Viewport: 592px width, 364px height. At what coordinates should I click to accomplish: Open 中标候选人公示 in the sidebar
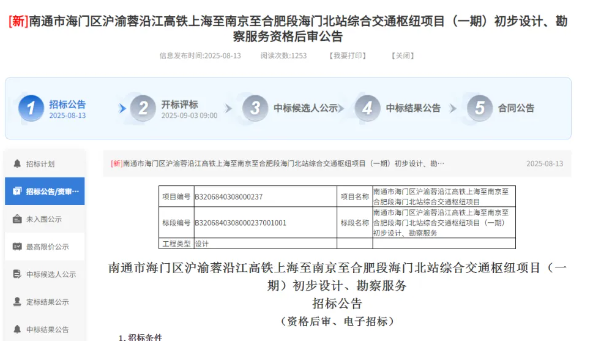[x=45, y=274]
